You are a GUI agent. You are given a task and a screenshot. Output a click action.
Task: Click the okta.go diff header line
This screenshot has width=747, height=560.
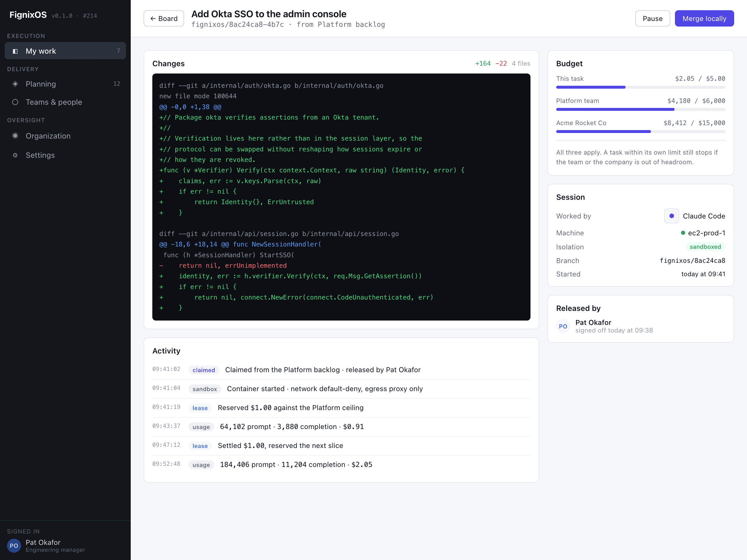tap(271, 86)
